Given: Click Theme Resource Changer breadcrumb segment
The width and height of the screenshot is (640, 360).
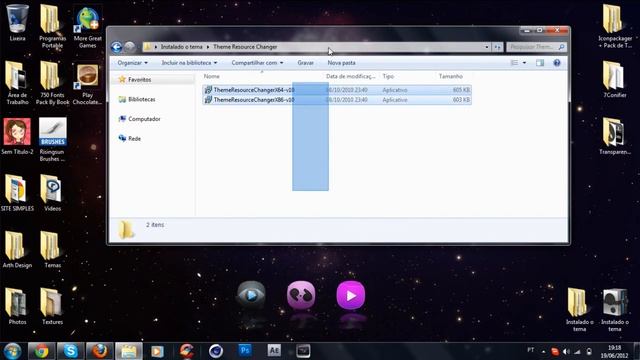Looking at the screenshot, I should pyautogui.click(x=245, y=47).
